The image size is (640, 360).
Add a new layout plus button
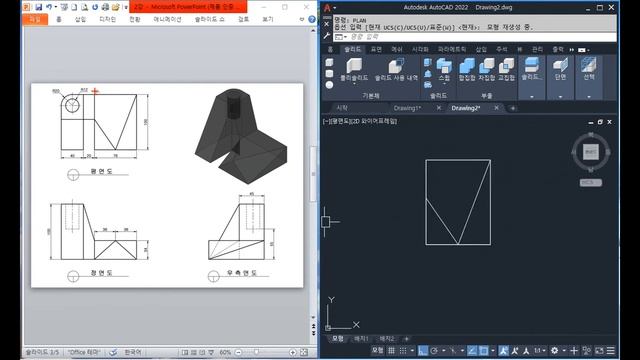(x=406, y=339)
